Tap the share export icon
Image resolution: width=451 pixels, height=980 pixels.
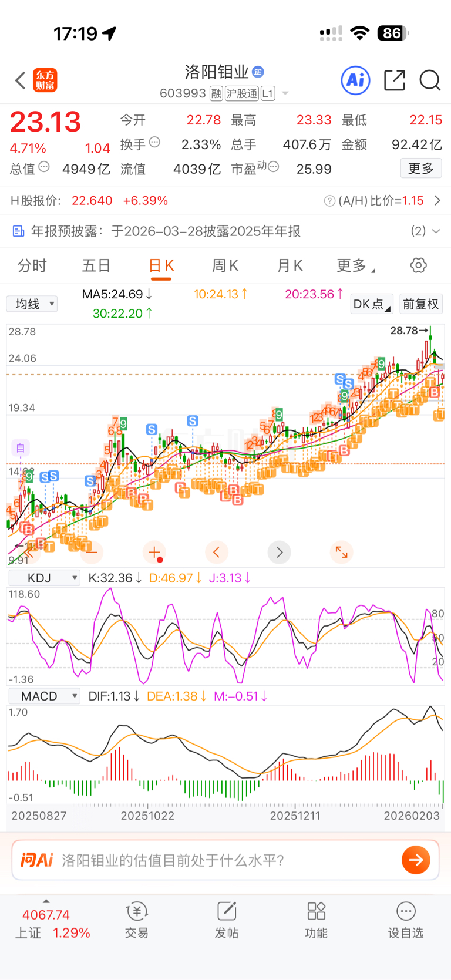click(395, 80)
